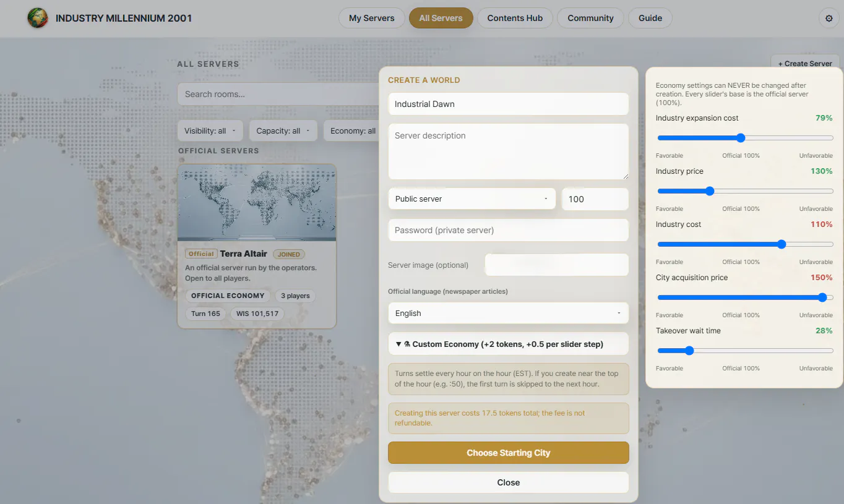
Task: Go to the Contents Hub tab
Action: [515, 18]
